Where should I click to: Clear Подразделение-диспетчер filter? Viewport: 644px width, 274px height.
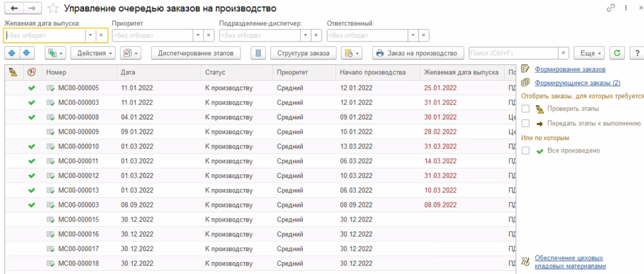coord(316,35)
